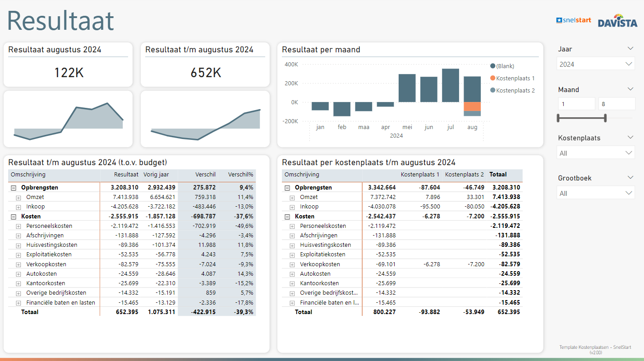The image size is (644, 361).
Task: Open the Kostenplaats filter dropdown
Action: pyautogui.click(x=596, y=153)
